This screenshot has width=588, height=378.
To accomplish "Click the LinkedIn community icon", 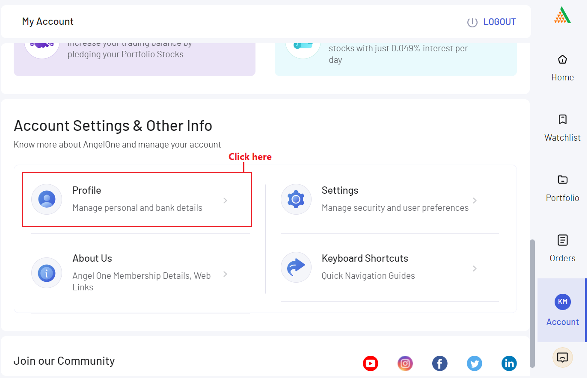I will (x=509, y=363).
